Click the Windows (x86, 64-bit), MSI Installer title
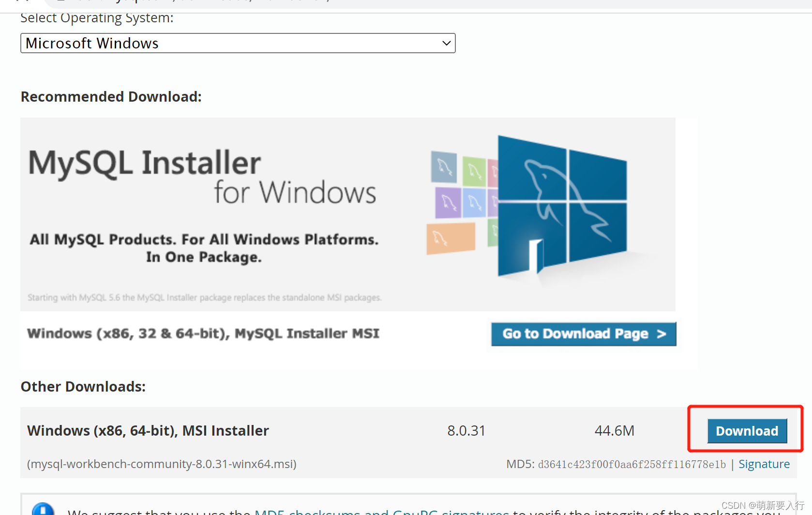 coord(148,430)
